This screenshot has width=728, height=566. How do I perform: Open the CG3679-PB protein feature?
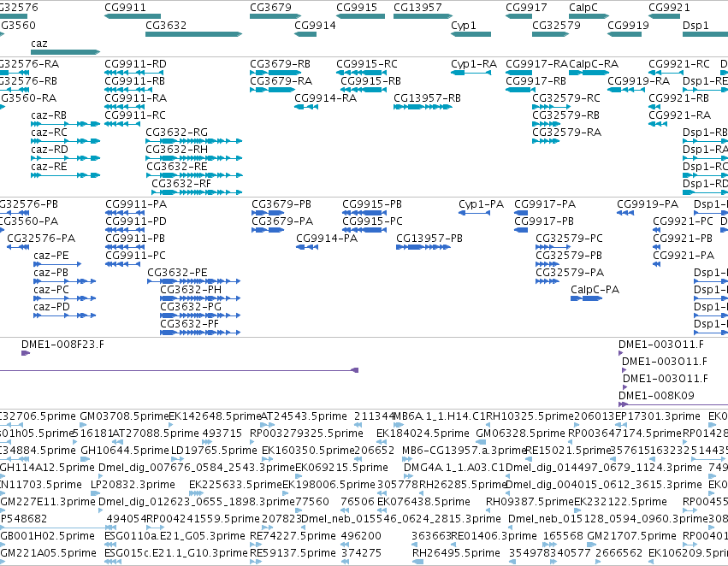coord(268,213)
